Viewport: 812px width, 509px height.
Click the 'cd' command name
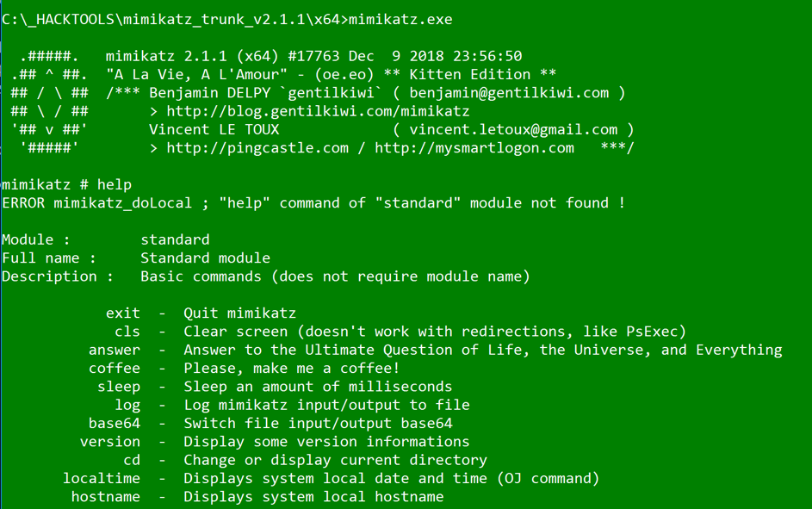132,460
